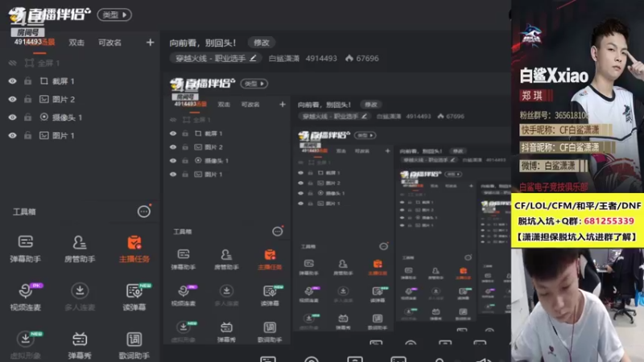Screen dimensions: 644x362
Task: Add a new scene with the plus icon
Action: tap(150, 43)
